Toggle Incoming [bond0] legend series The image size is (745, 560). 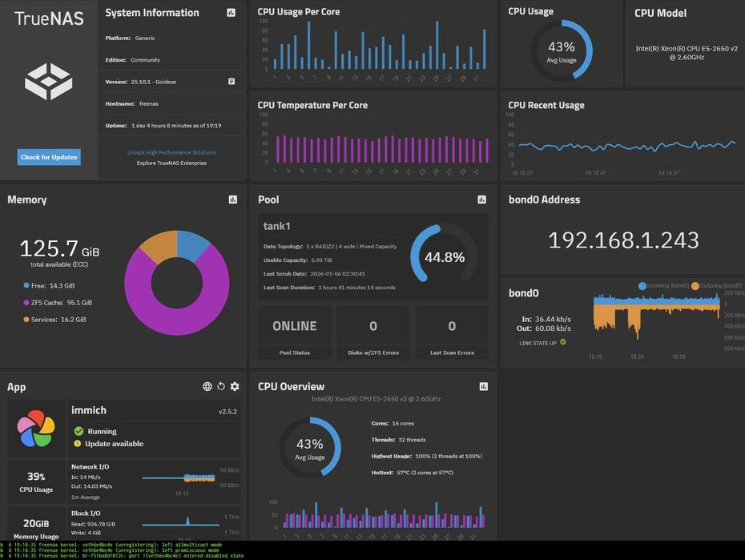tap(664, 285)
